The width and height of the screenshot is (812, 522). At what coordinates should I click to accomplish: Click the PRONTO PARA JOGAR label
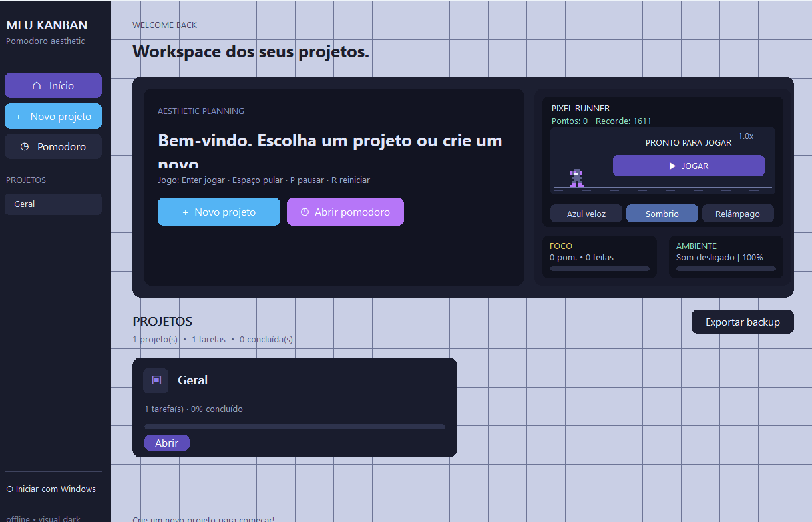tap(689, 142)
